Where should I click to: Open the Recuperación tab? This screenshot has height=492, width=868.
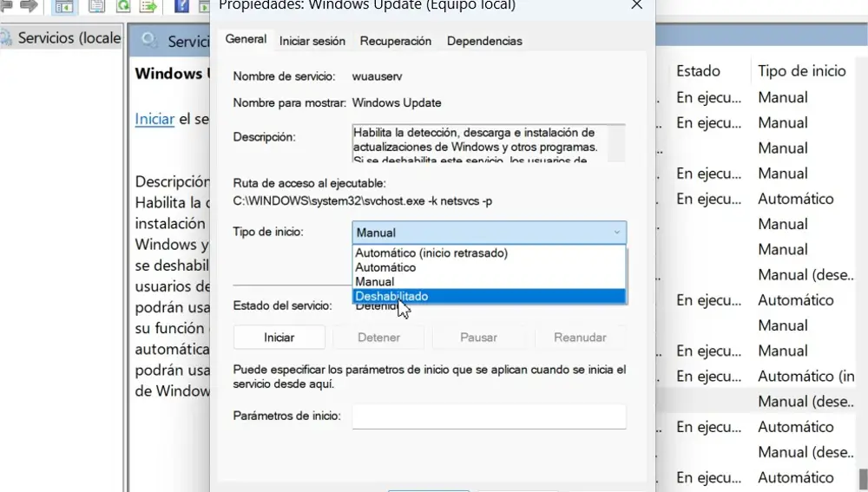(395, 41)
